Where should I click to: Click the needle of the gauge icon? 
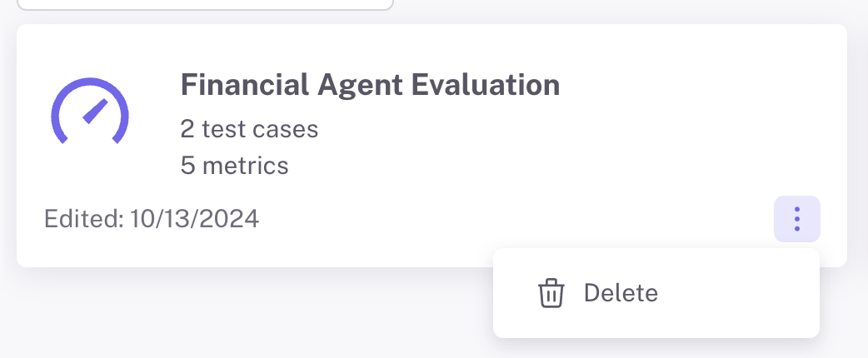click(x=95, y=112)
